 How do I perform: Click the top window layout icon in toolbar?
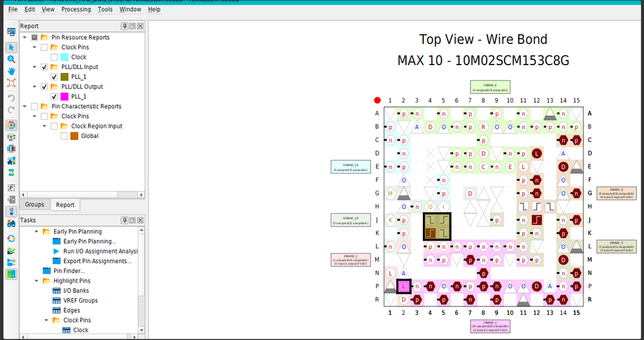11,32
